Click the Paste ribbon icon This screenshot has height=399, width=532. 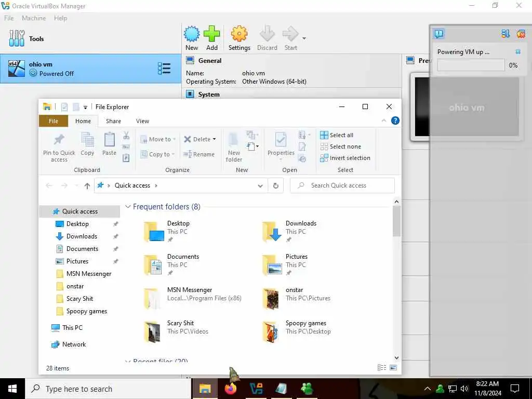[x=109, y=139]
